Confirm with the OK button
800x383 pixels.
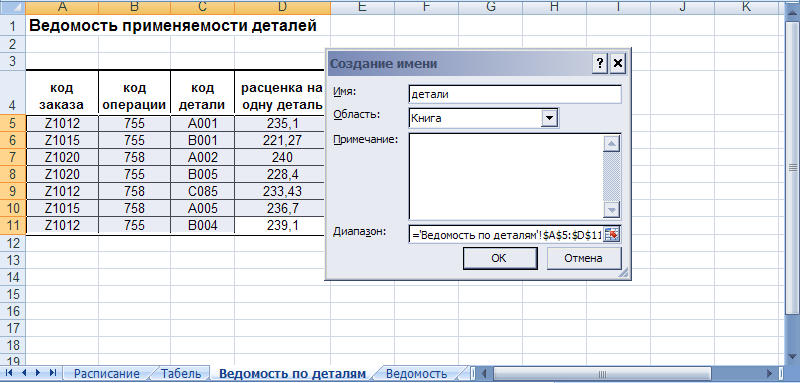coord(499,258)
